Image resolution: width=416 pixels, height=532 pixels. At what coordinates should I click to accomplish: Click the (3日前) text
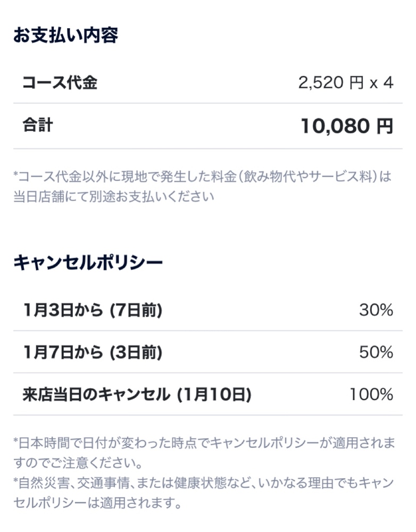point(135,352)
